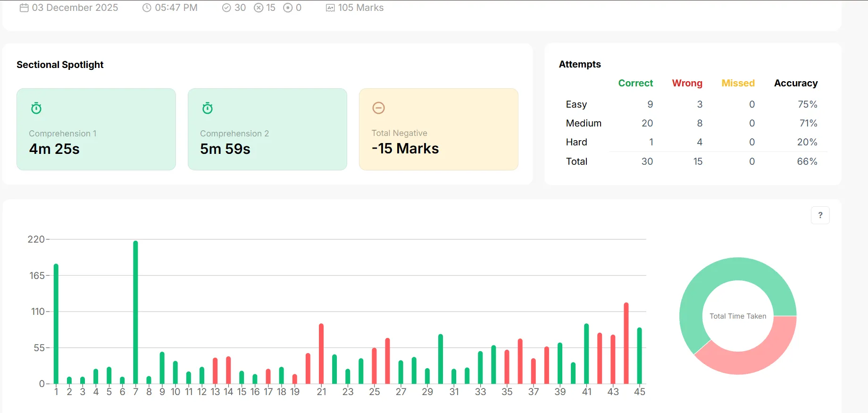Click the stopwatch icon in Comprehension 2 card
868x413 pixels.
[208, 108]
